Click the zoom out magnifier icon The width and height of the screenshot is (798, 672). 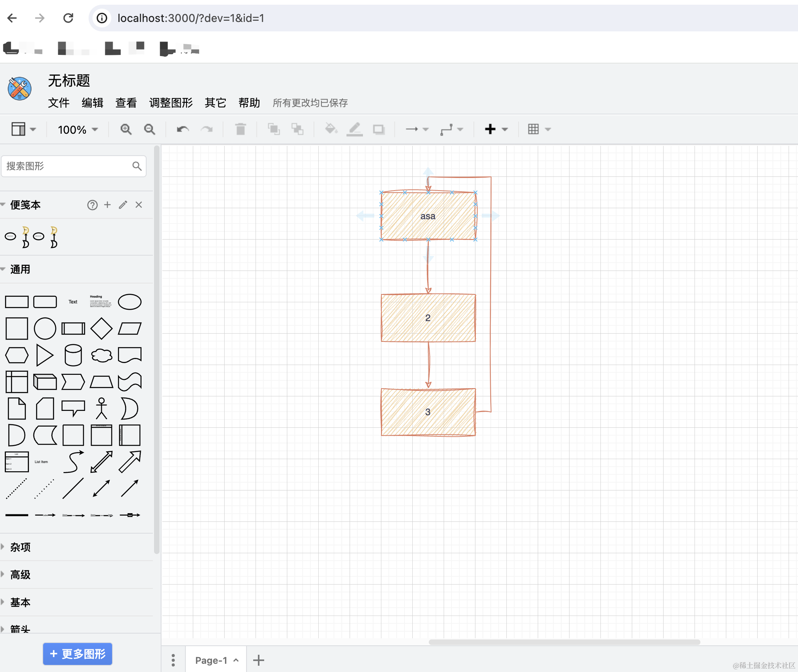(x=149, y=129)
